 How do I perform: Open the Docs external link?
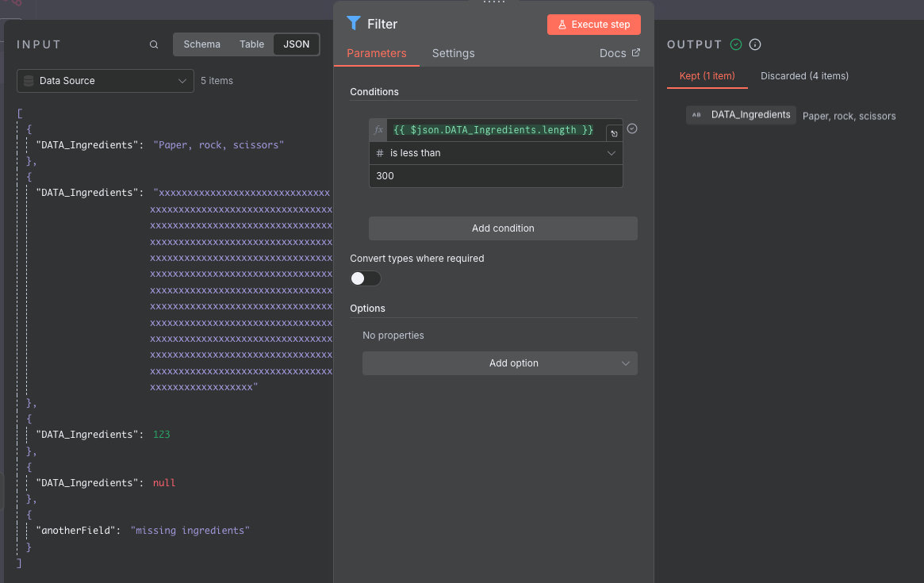point(619,53)
